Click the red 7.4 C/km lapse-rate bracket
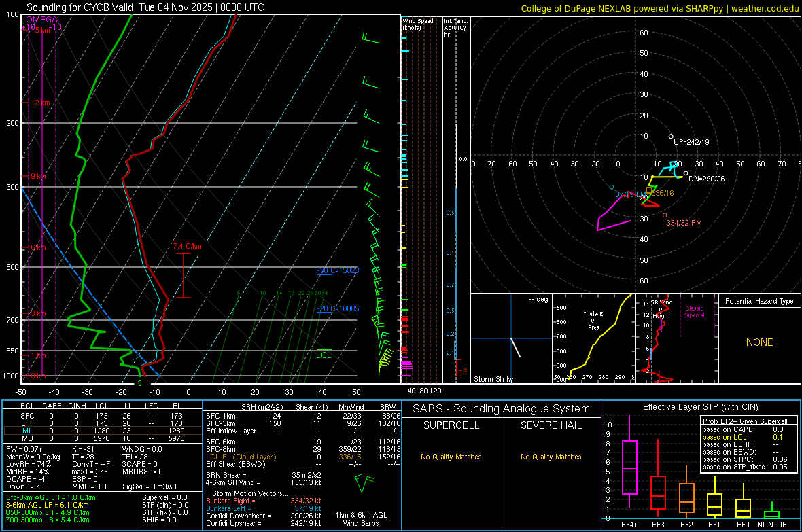 (x=183, y=275)
